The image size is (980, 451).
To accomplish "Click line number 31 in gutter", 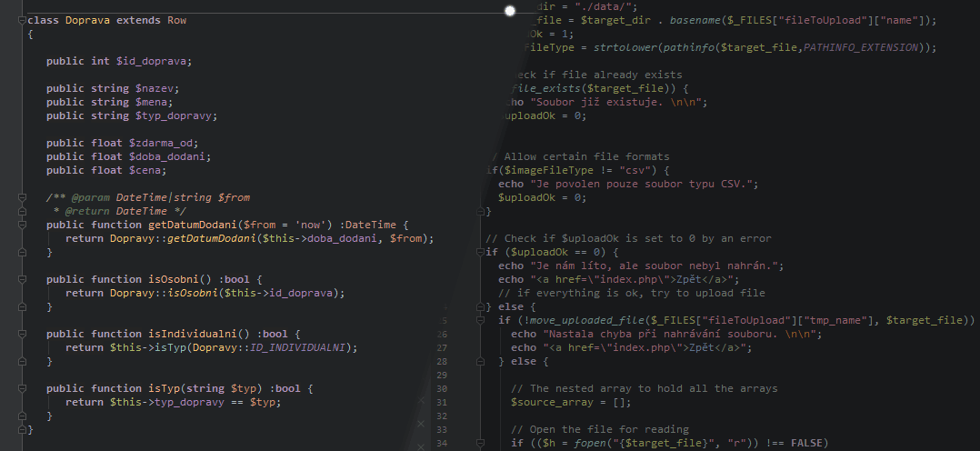I will [x=443, y=402].
